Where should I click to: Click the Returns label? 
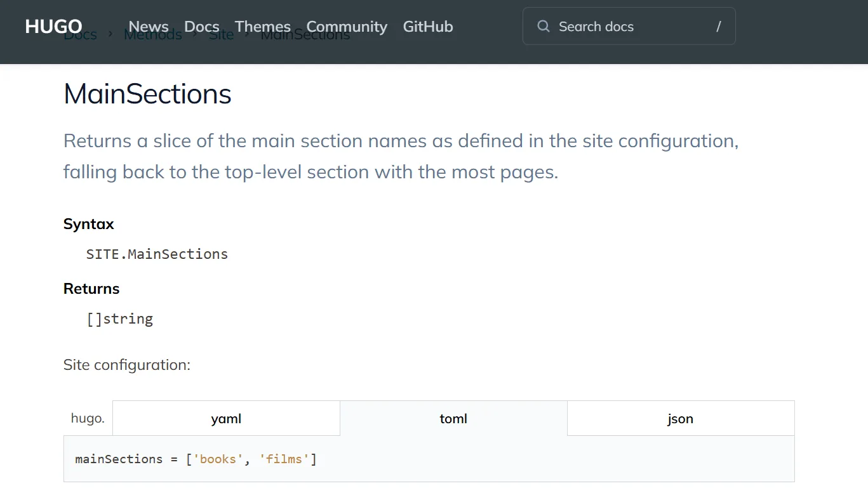click(x=91, y=289)
